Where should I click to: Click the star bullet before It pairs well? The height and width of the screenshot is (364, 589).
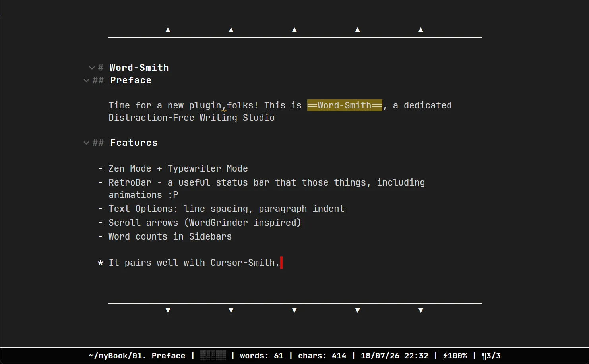(101, 263)
